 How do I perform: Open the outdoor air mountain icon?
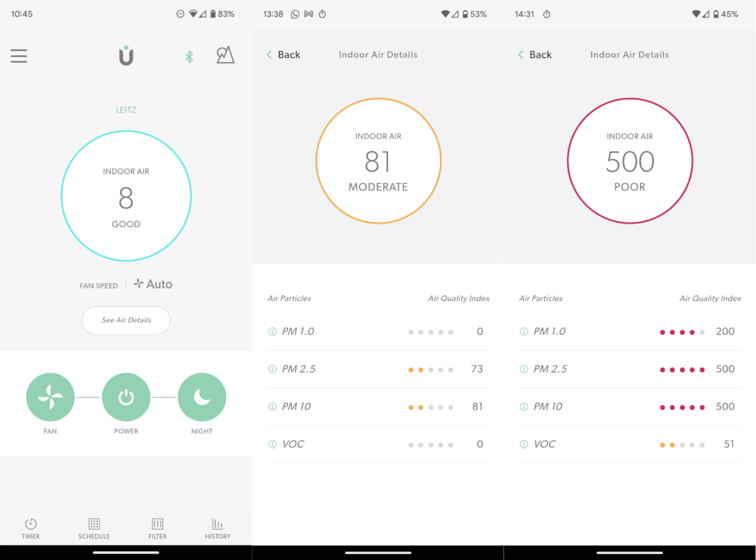point(225,55)
